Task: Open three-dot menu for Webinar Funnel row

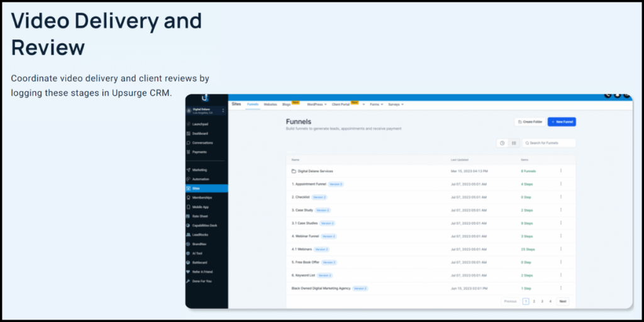Action: coord(560,236)
